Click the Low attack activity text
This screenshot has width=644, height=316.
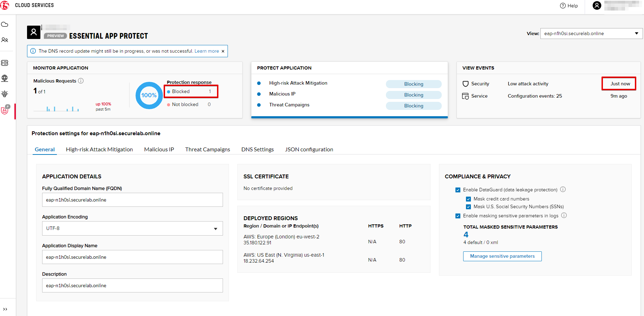pyautogui.click(x=528, y=84)
